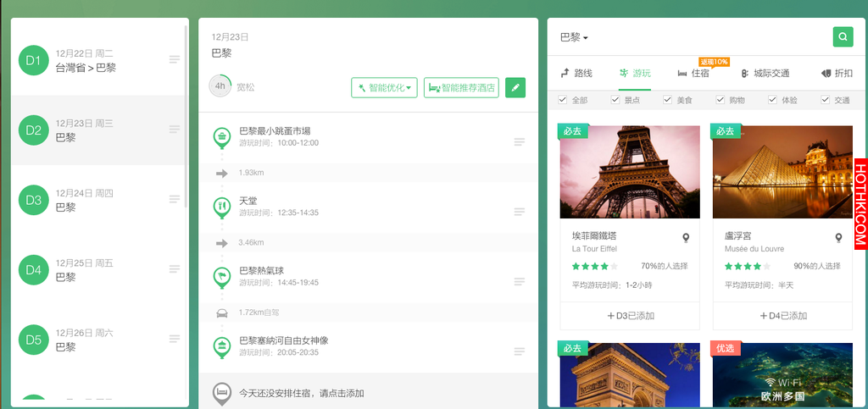
Task: Switch to the 游玩 tab
Action: pos(635,73)
